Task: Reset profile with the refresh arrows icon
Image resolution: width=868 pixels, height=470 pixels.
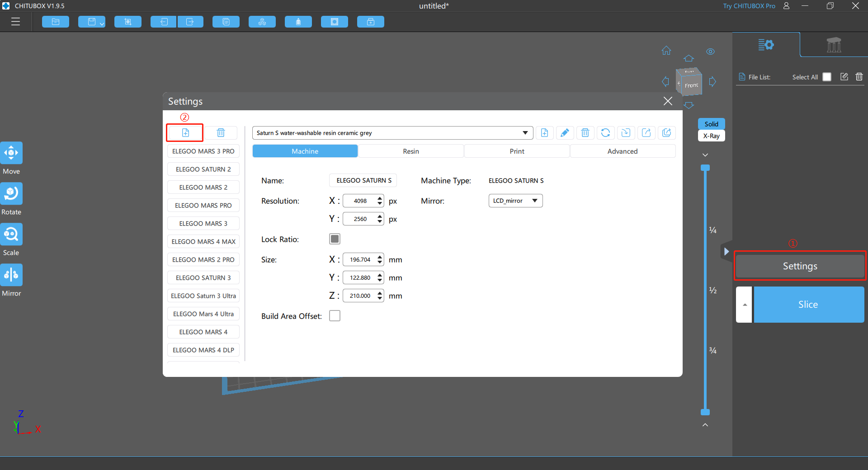Action: click(x=605, y=133)
